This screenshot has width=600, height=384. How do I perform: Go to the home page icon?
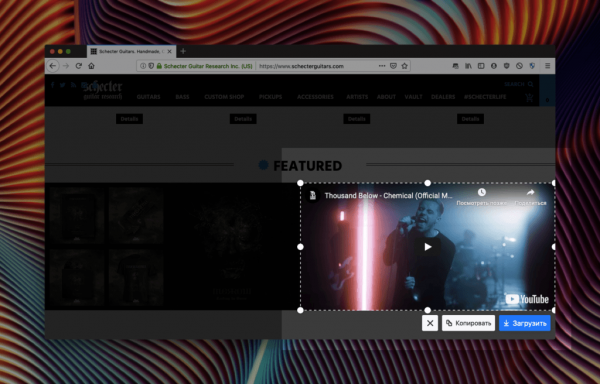(x=91, y=66)
